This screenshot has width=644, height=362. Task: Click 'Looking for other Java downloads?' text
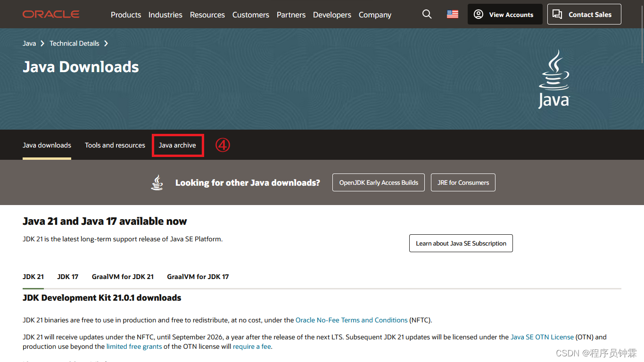(248, 182)
